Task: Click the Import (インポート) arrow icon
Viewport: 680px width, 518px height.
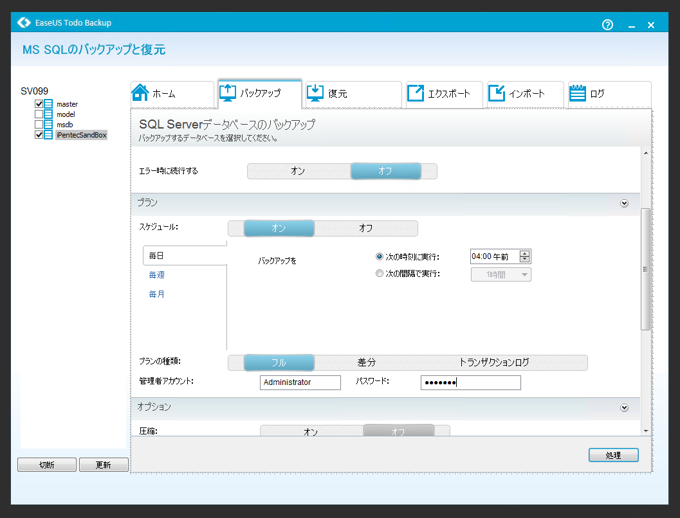Action: 497,93
